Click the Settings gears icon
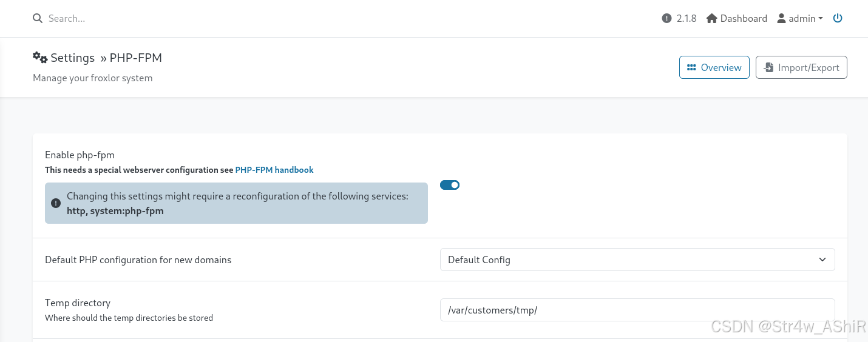Image resolution: width=868 pixels, height=342 pixels. point(40,58)
